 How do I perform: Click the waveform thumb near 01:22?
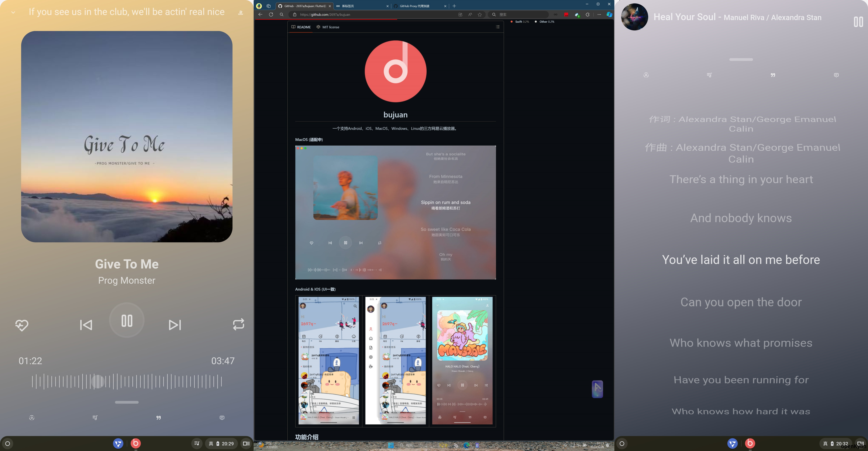(x=98, y=382)
